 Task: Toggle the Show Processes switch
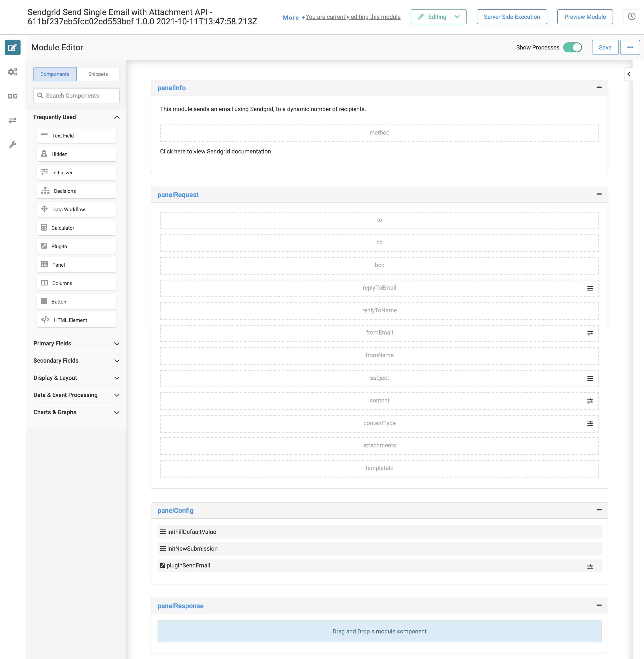573,47
